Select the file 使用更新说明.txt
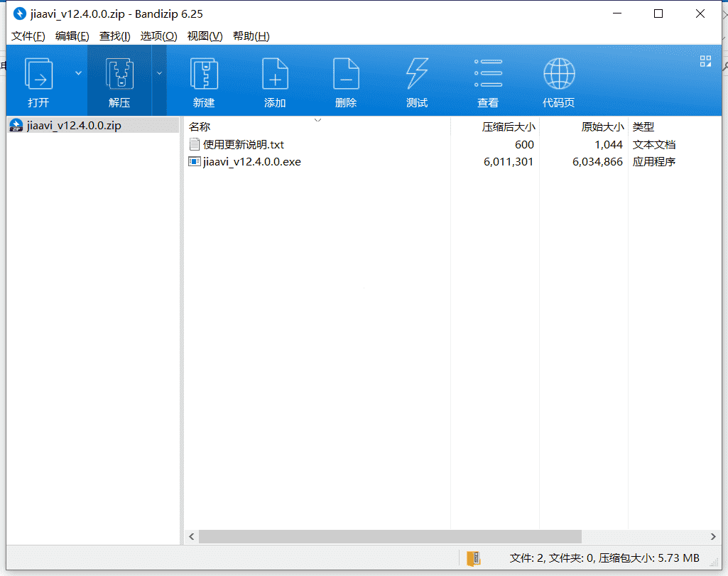 (x=244, y=145)
